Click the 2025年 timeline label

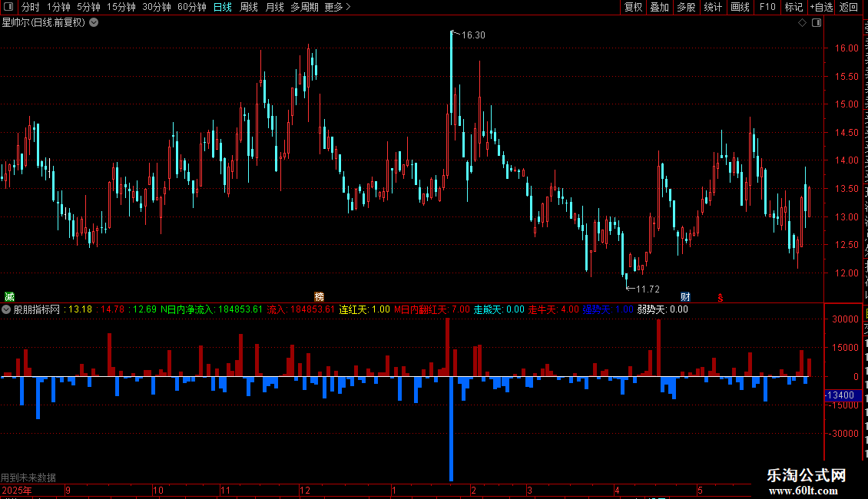(17, 490)
